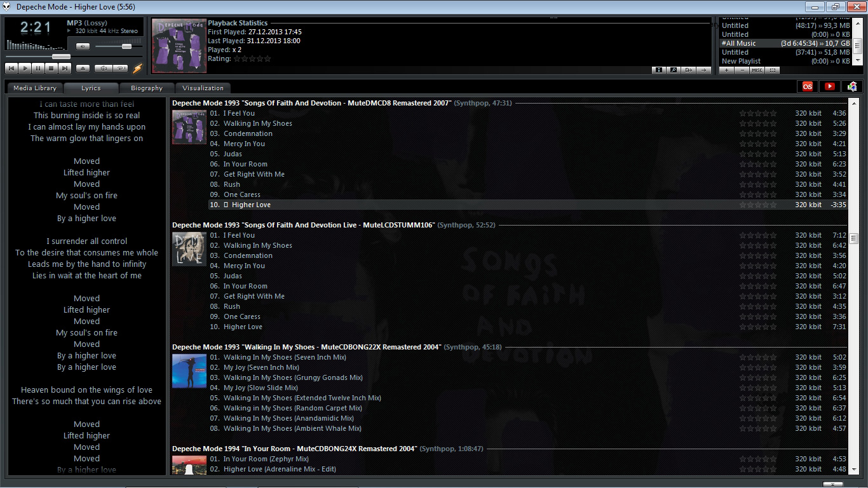Click the magnifier search button

674,70
